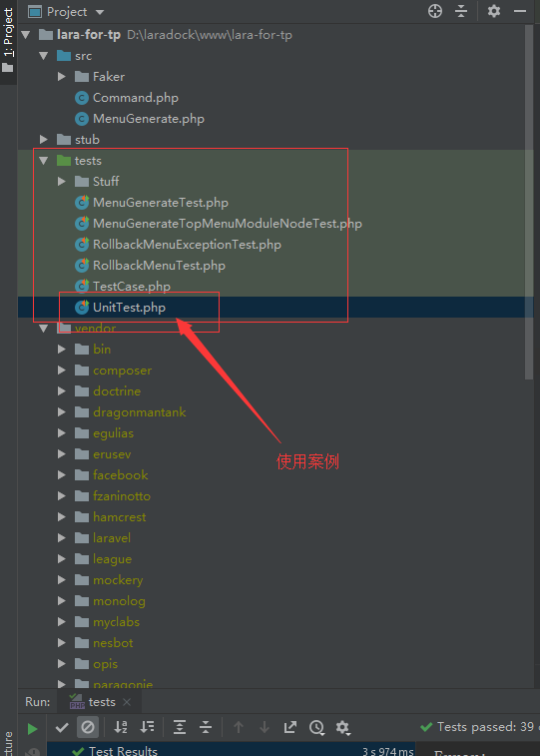The width and height of the screenshot is (540, 756).
Task: Select the fzaninotto folder
Action: tap(122, 496)
